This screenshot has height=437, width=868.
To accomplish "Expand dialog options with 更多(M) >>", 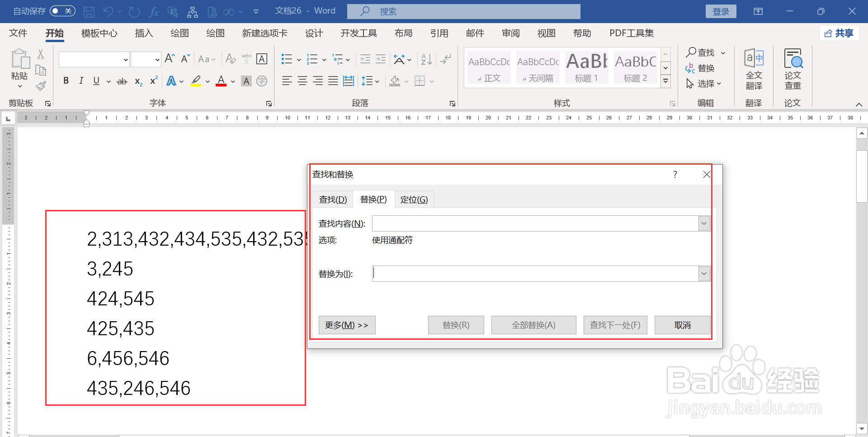I will tap(347, 325).
